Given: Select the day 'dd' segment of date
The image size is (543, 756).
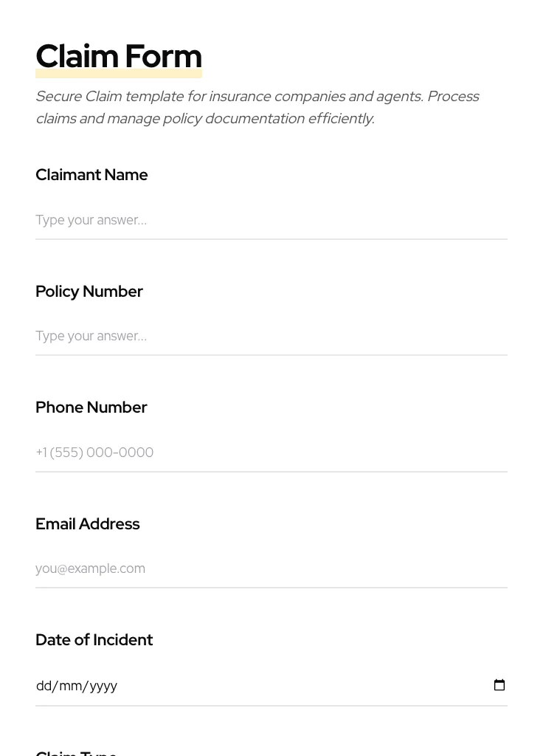Looking at the screenshot, I should tap(44, 686).
